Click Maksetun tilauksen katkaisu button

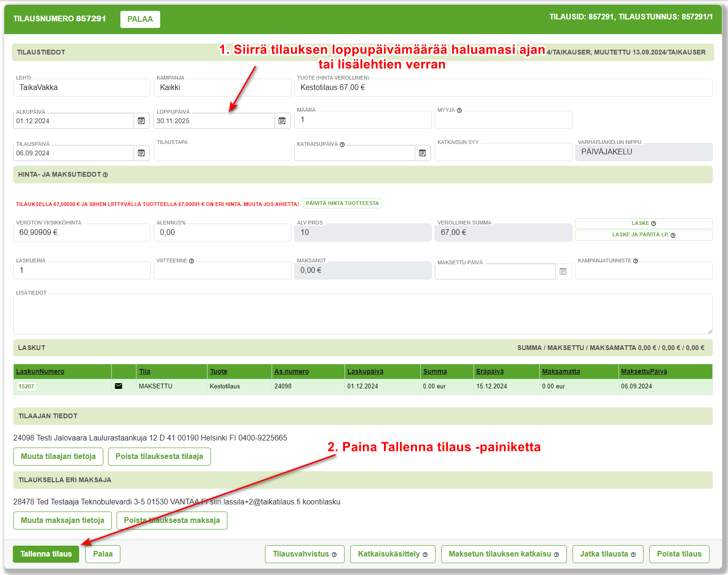pos(504,554)
